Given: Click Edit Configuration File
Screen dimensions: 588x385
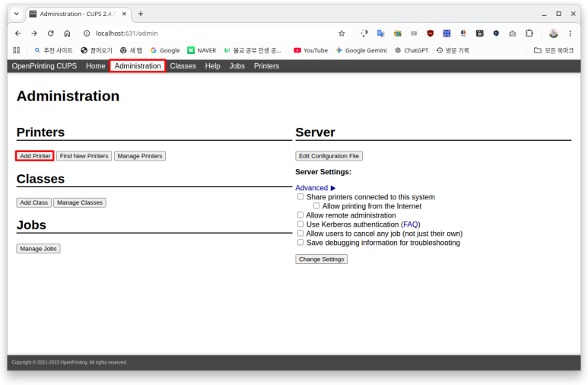Looking at the screenshot, I should (329, 156).
